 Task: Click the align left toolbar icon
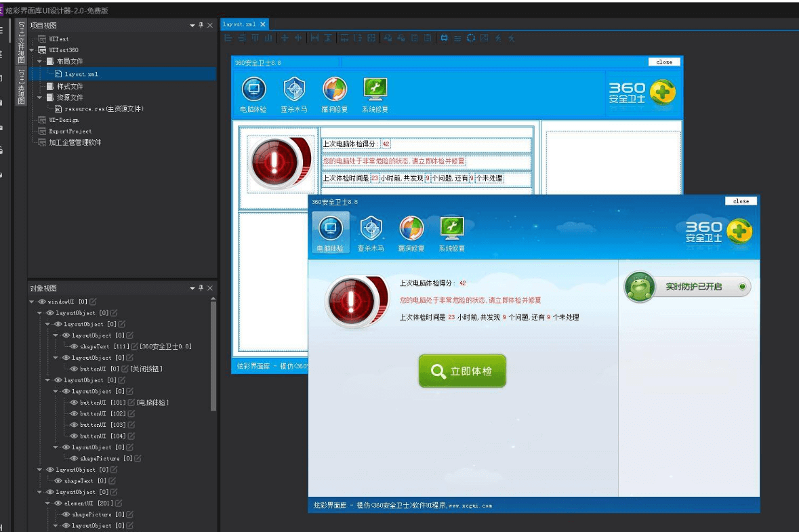click(228, 38)
